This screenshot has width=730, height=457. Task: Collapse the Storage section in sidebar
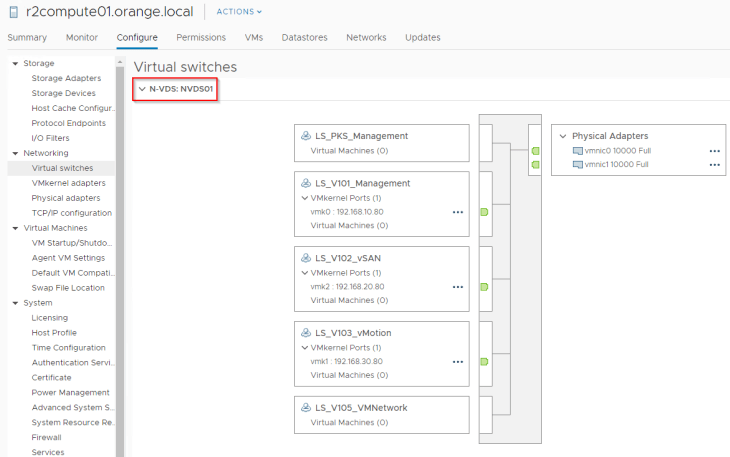tap(15, 63)
